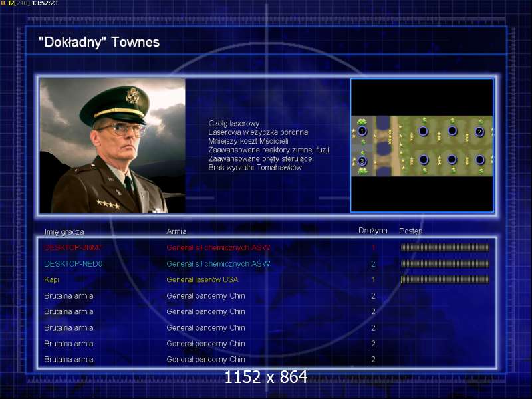Click the green supply pile above marker 1
The width and height of the screenshot is (532, 399).
point(362,122)
